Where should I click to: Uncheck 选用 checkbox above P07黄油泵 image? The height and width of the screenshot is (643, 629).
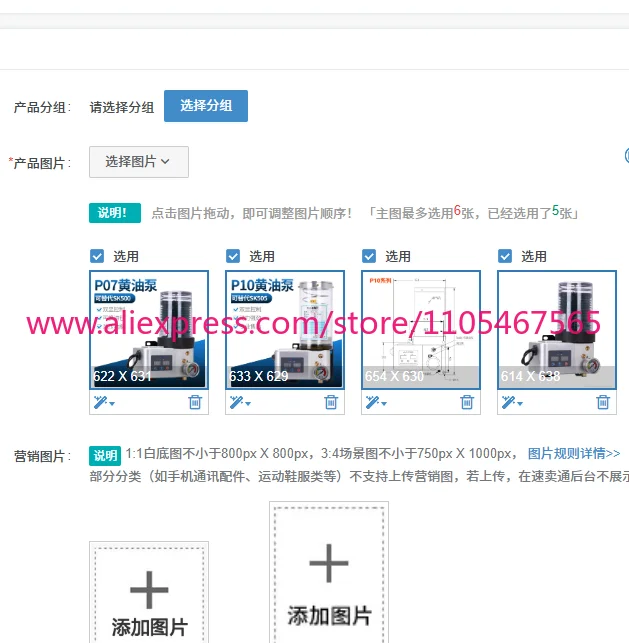(97, 256)
